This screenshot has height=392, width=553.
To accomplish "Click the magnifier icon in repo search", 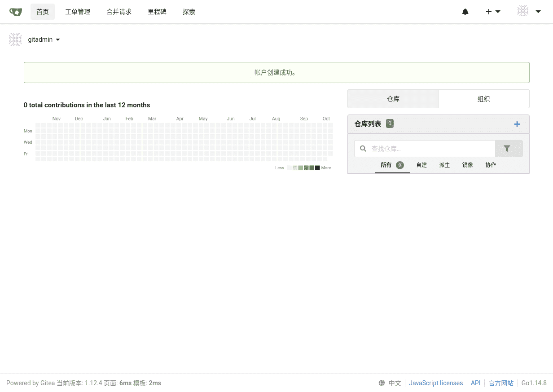I will (363, 149).
